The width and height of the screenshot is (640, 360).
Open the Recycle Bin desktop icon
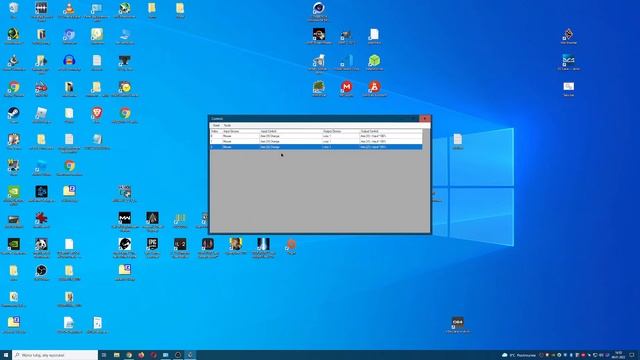click(13, 9)
